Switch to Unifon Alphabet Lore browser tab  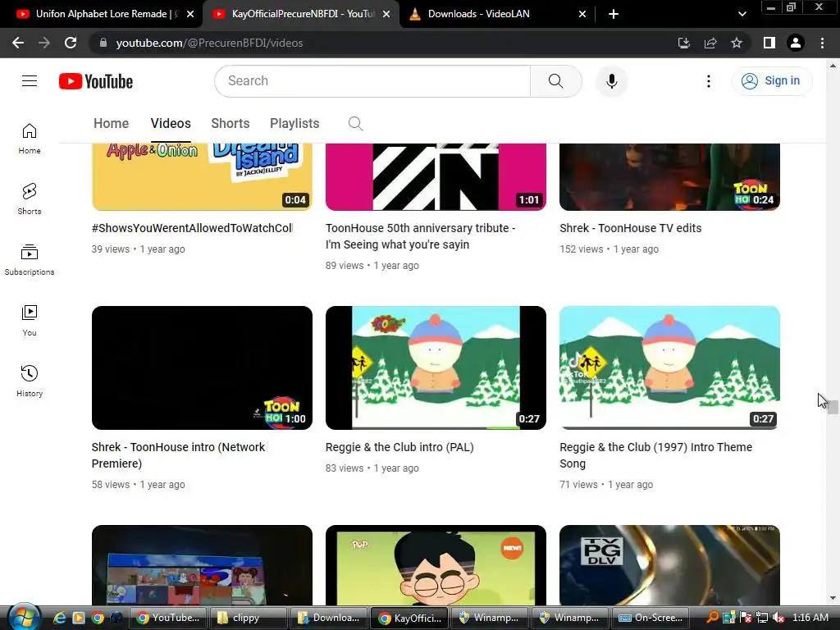[x=101, y=14]
